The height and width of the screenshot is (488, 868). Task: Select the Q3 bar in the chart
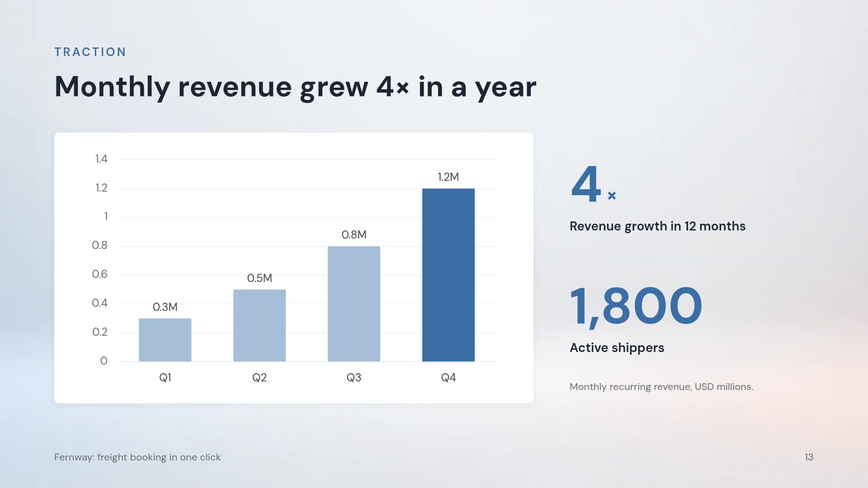354,304
